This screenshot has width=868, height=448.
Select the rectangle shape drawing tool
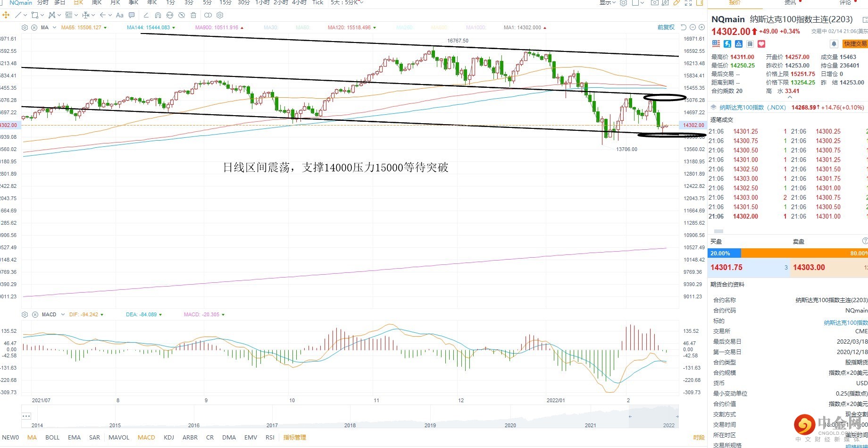pos(34,15)
